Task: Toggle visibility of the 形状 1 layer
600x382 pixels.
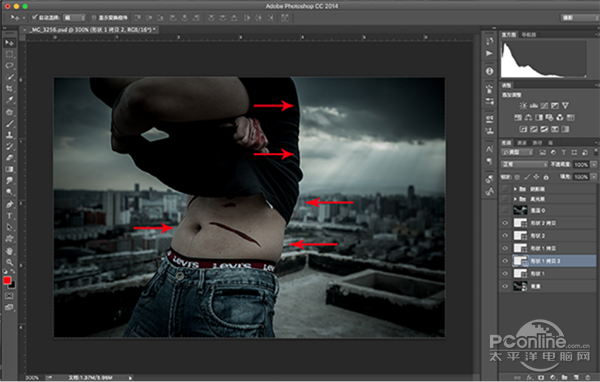Action: pos(505,273)
